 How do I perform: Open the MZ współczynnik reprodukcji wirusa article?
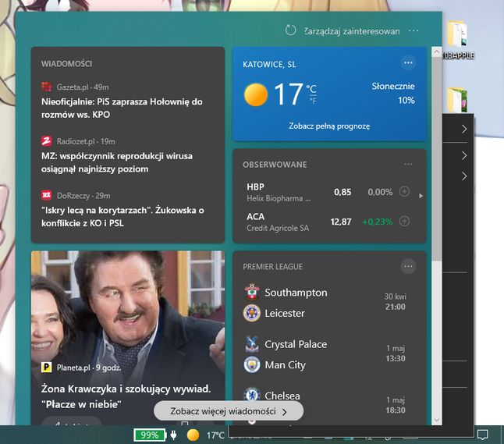point(117,162)
